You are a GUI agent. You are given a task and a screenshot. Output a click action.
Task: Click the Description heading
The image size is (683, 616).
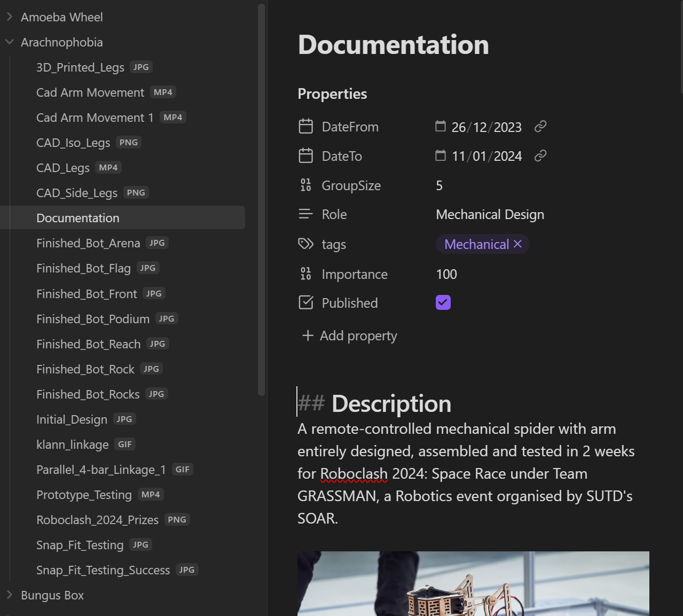pyautogui.click(x=391, y=404)
